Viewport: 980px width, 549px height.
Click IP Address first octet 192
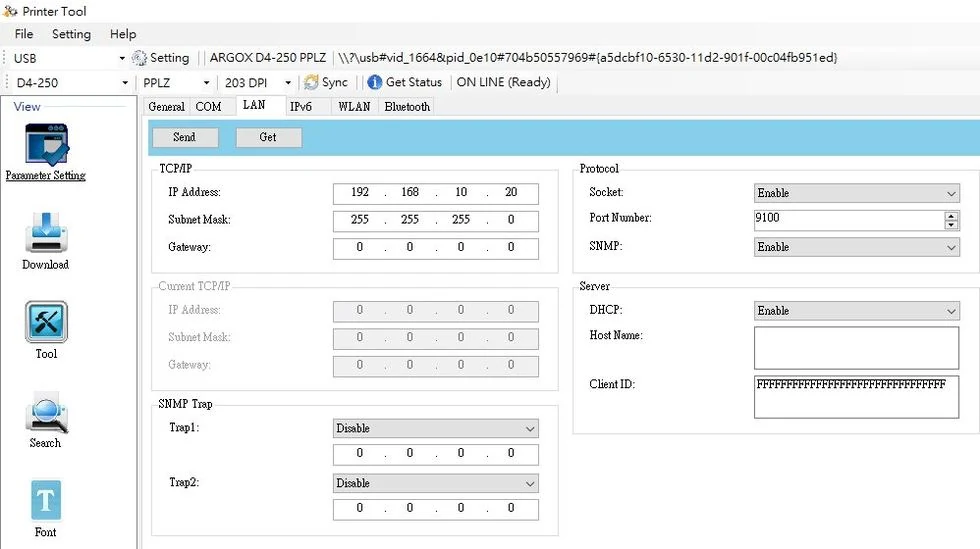click(x=360, y=193)
